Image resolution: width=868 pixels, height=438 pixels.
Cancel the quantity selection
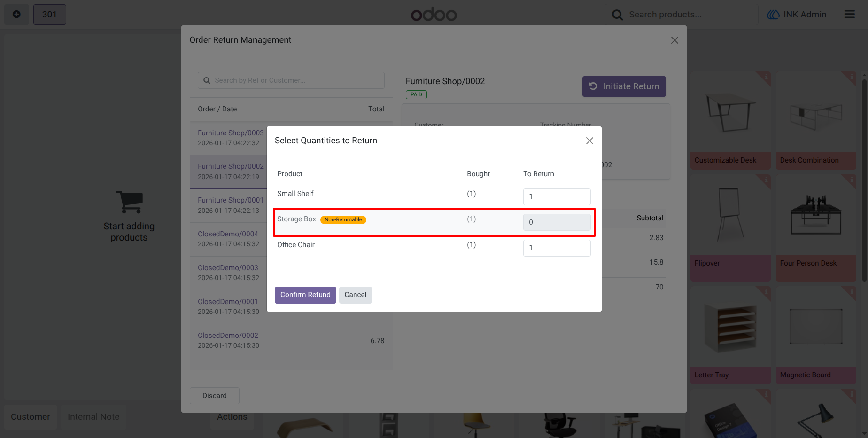tap(355, 295)
